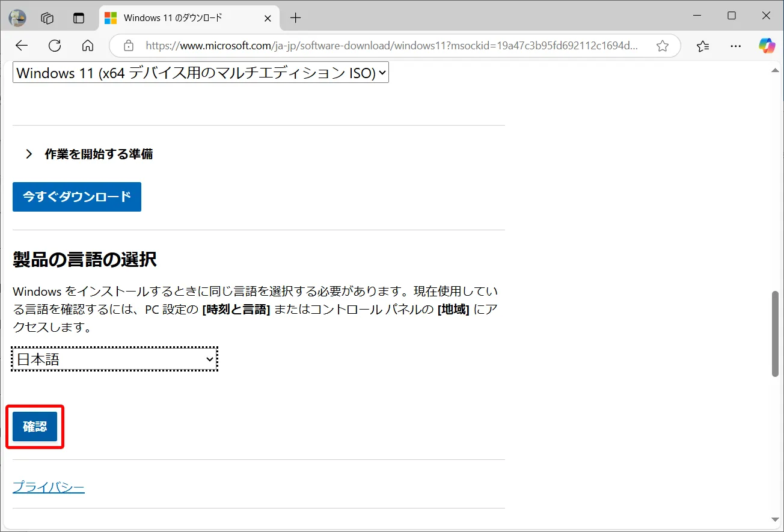Screen dimensions: 784x532
Task: Open a new tab with plus
Action: (x=295, y=18)
